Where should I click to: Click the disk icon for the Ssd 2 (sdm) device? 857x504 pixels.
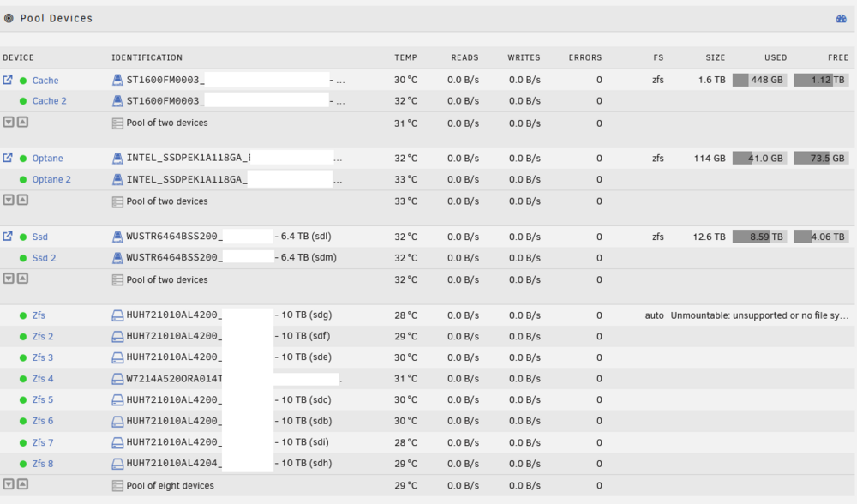pos(117,257)
